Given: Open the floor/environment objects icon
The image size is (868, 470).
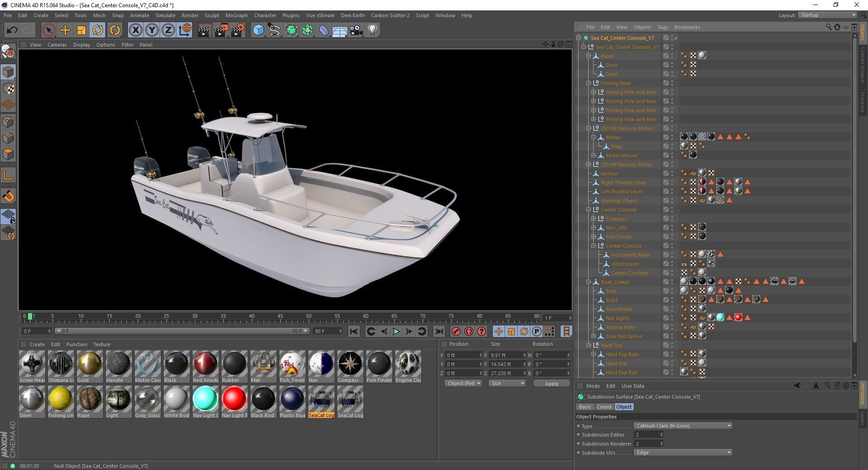Looking at the screenshot, I should (340, 30).
